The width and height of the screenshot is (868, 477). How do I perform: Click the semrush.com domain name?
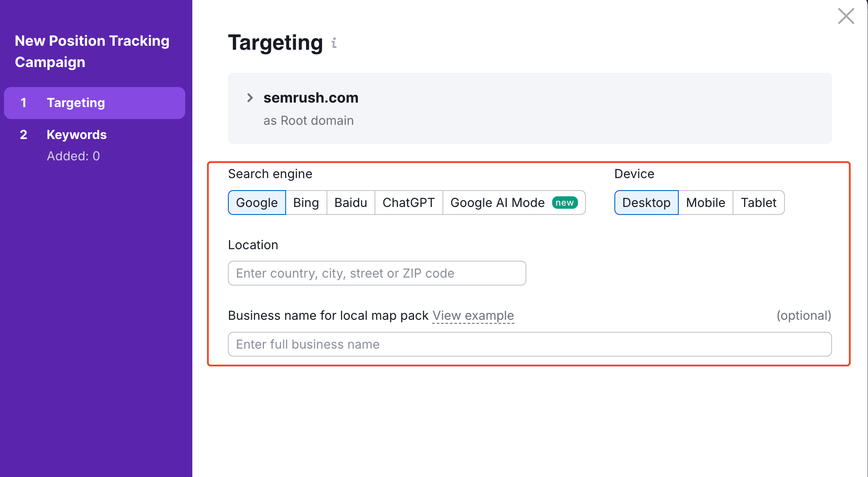point(311,98)
